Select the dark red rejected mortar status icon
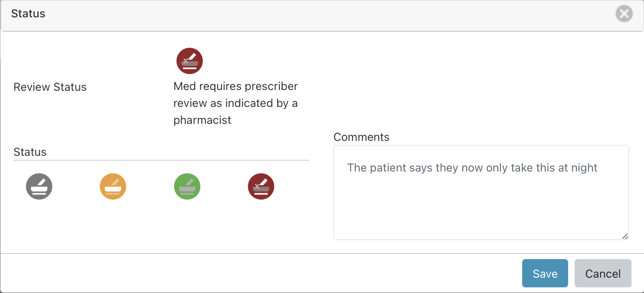 [x=261, y=186]
